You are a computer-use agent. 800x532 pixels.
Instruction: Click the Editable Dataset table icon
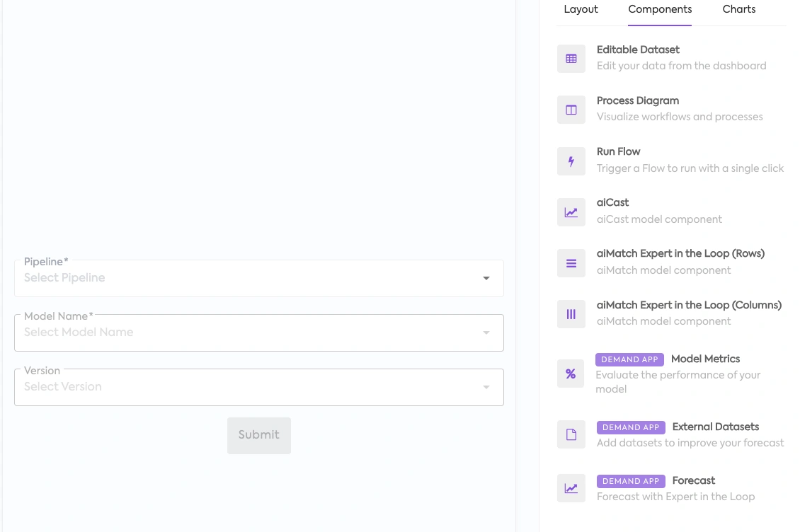[571, 59]
